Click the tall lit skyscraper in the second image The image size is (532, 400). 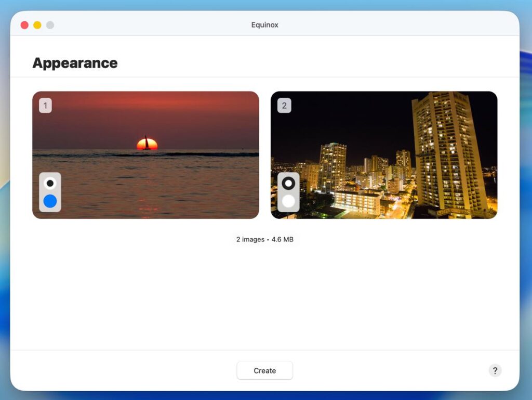(x=446, y=151)
